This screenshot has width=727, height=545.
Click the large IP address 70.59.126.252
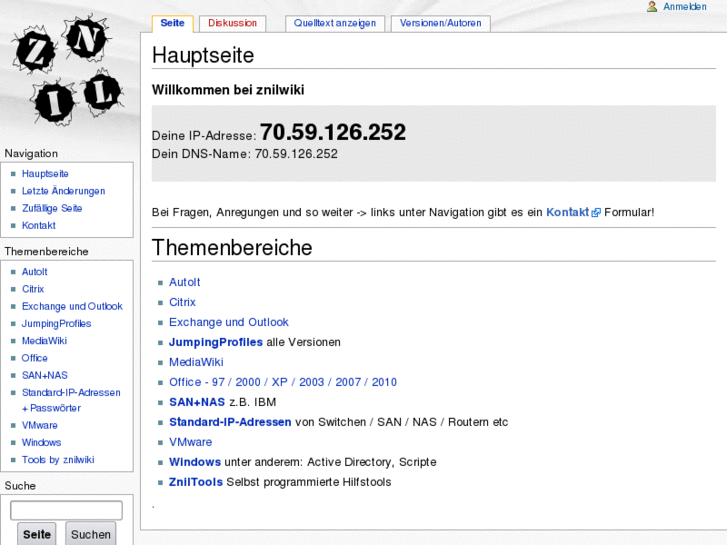click(x=333, y=132)
